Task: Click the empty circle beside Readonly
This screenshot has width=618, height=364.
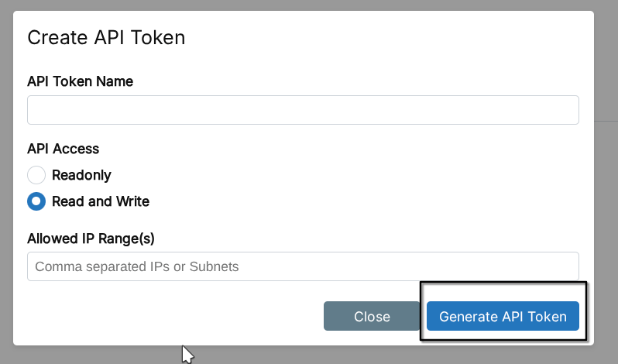Action: coord(36,175)
